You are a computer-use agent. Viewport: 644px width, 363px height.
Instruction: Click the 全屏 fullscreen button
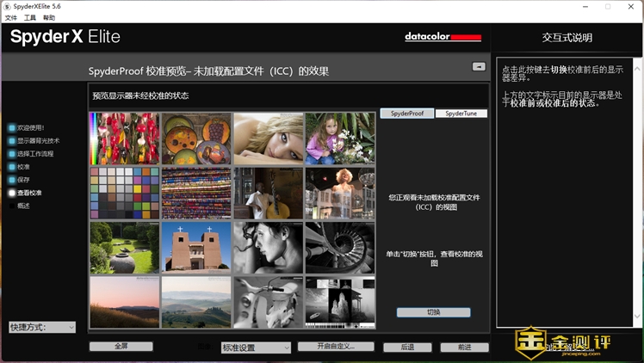point(121,347)
